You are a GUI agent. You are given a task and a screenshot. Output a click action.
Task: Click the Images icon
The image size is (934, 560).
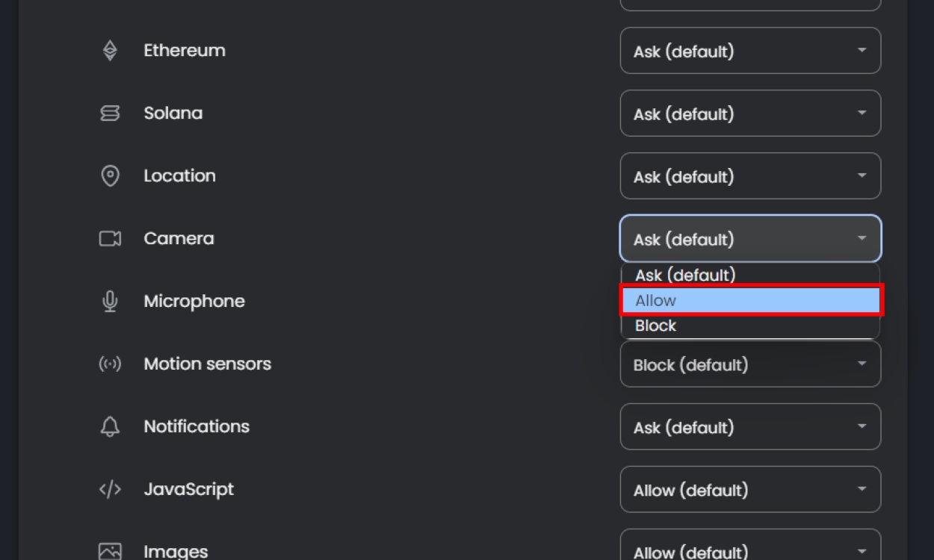pos(110,552)
